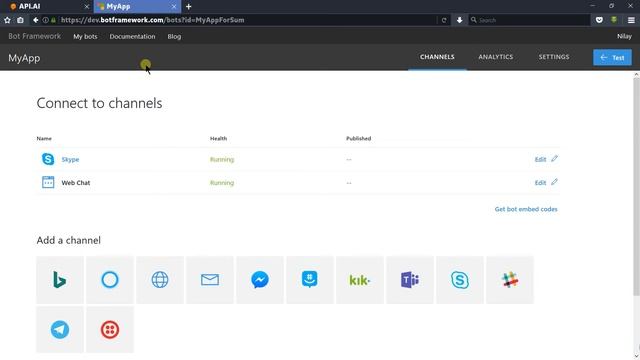Add the Cortana channel
This screenshot has height=360, width=640.
coord(110,280)
